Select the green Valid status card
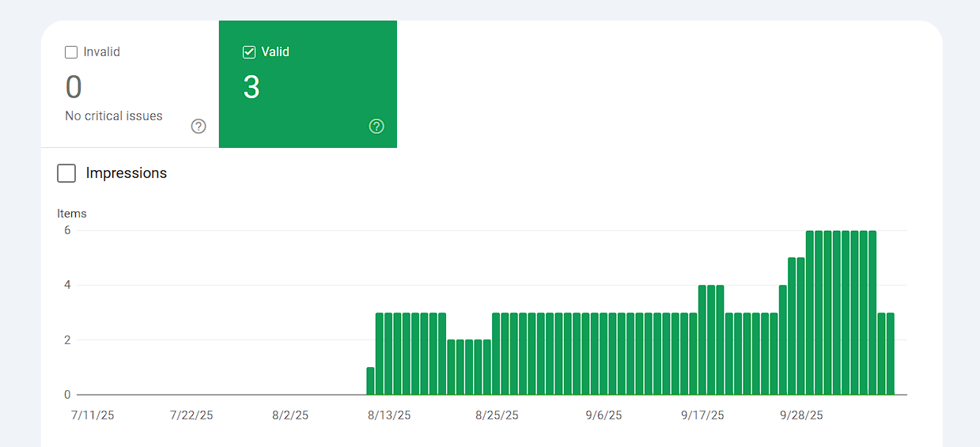 point(308,84)
